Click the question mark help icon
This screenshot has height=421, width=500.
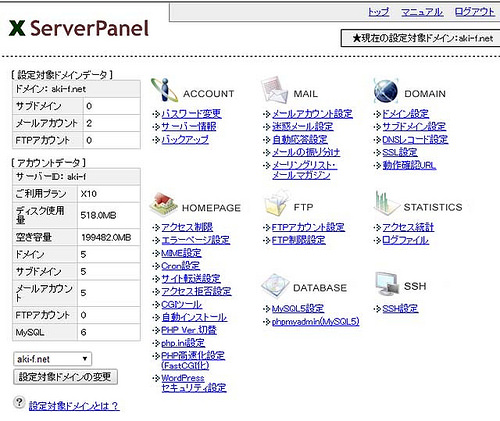(x=19, y=402)
